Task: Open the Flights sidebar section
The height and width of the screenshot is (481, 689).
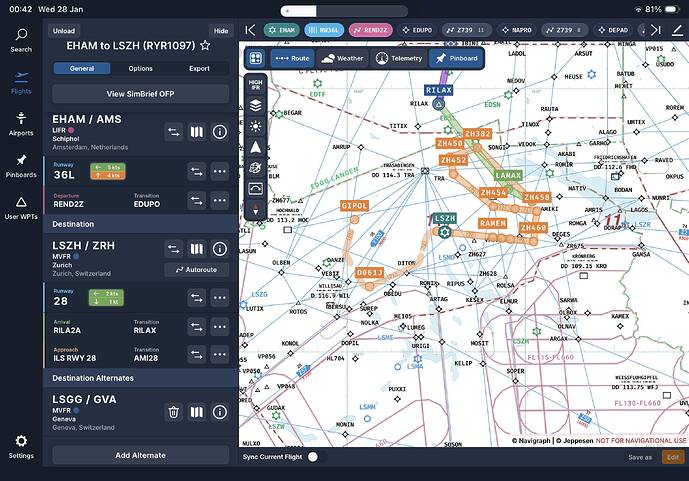Action: tap(21, 83)
